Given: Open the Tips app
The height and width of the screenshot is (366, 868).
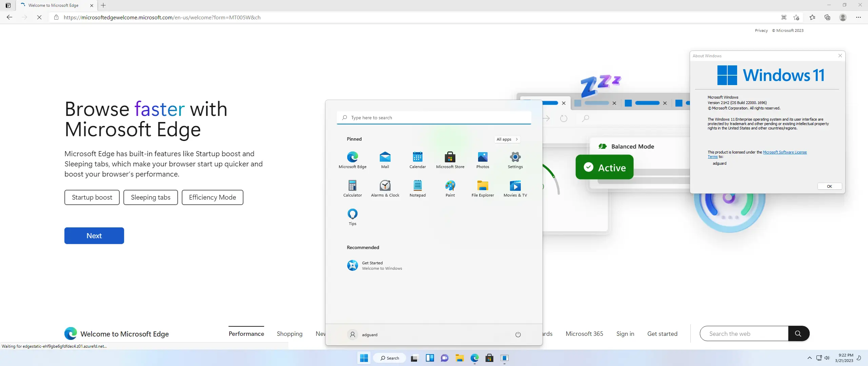Looking at the screenshot, I should pyautogui.click(x=352, y=217).
